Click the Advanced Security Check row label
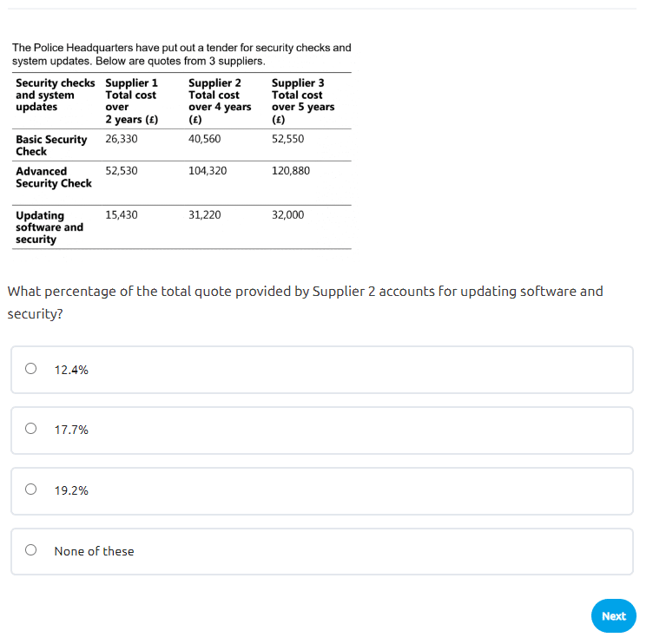This screenshot has width=653, height=644. point(53,177)
